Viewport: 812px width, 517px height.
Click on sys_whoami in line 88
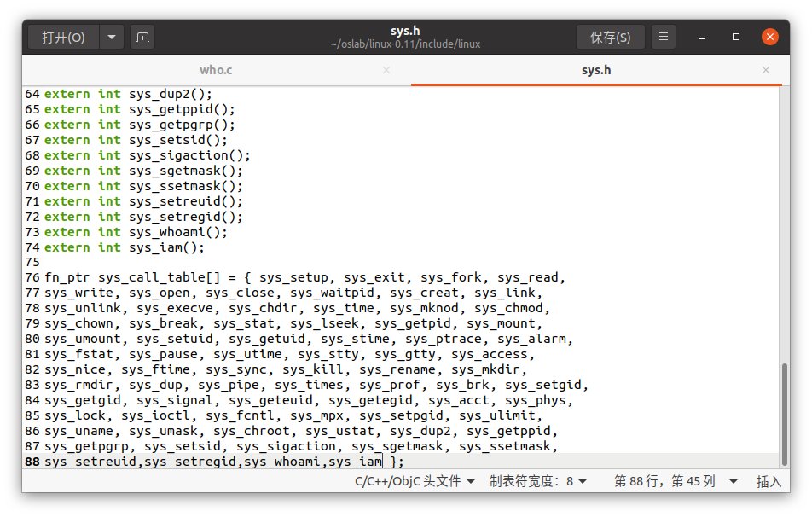click(282, 462)
